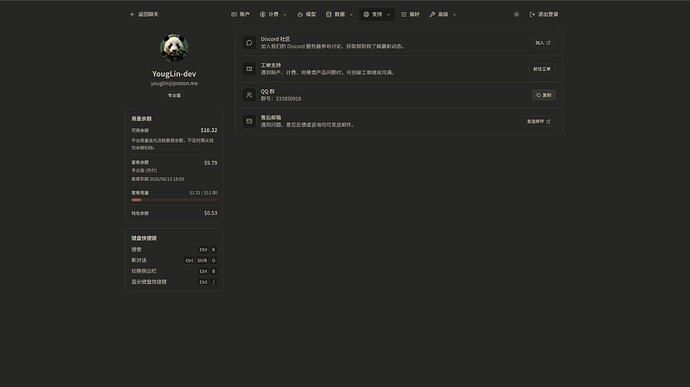Copy the QQ group number

tap(543, 95)
